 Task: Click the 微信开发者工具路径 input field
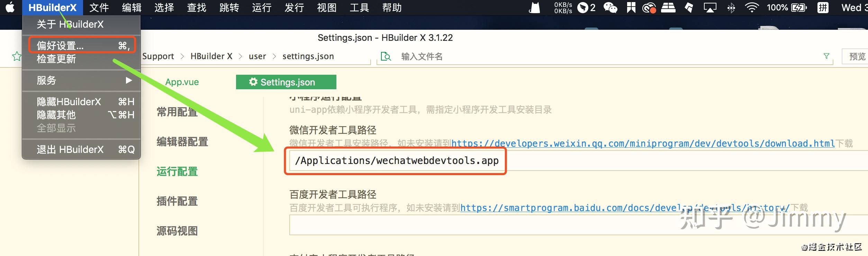pos(579,161)
